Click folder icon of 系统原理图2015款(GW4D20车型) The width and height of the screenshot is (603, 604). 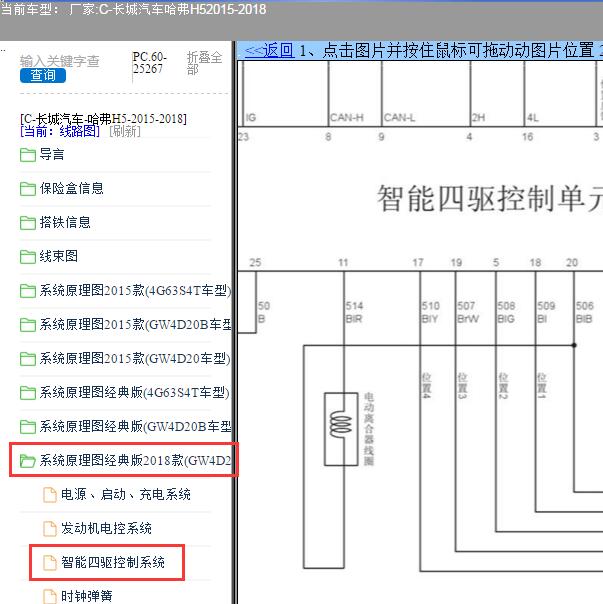pyautogui.click(x=28, y=359)
